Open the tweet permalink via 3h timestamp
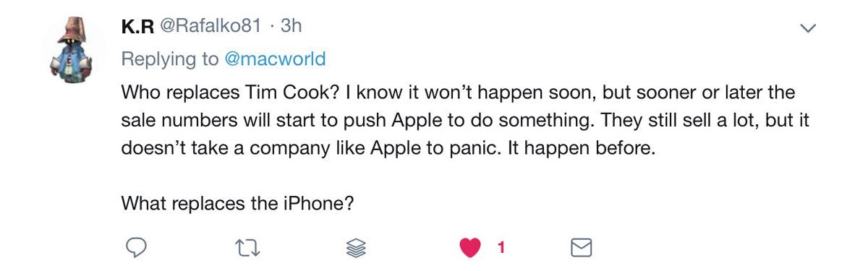 pyautogui.click(x=290, y=26)
